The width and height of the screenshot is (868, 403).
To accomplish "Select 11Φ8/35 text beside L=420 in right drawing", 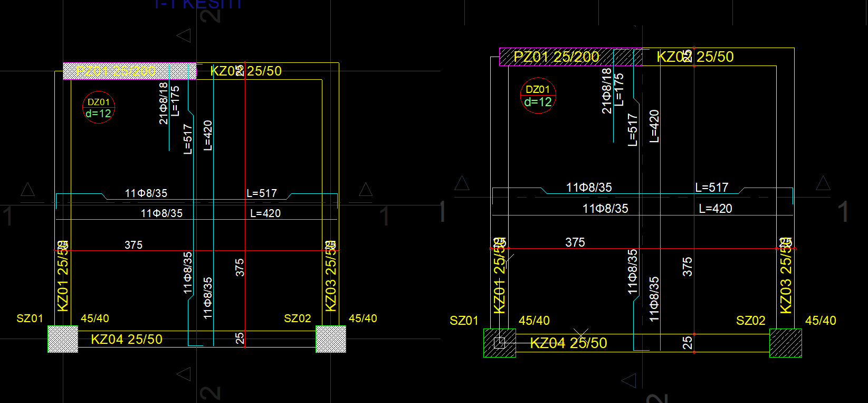I will pyautogui.click(x=605, y=209).
